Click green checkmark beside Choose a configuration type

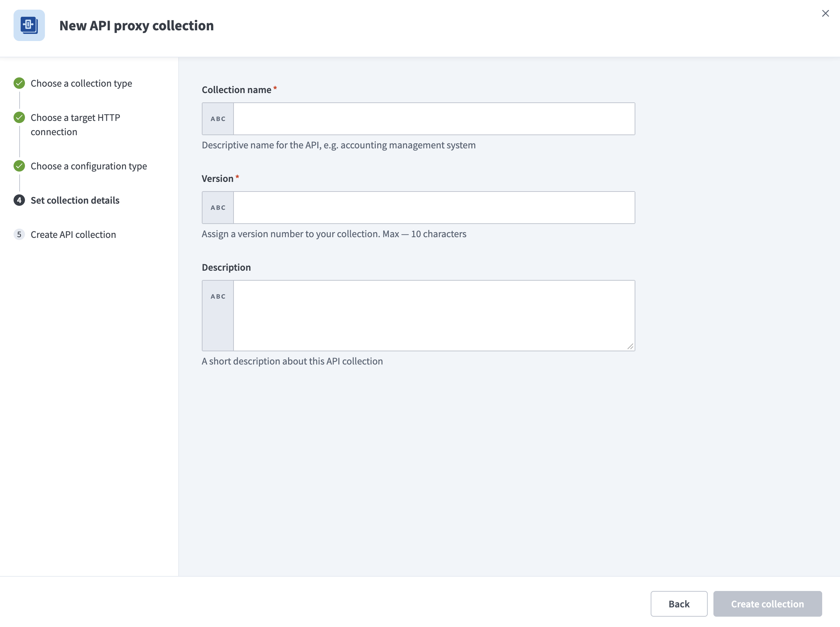[19, 166]
